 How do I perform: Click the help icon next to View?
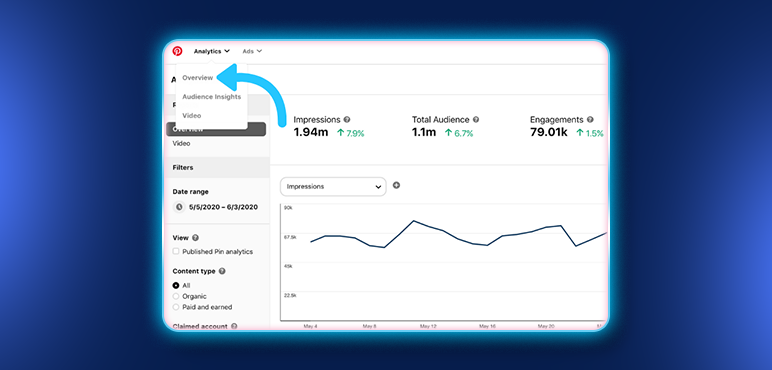(x=195, y=238)
